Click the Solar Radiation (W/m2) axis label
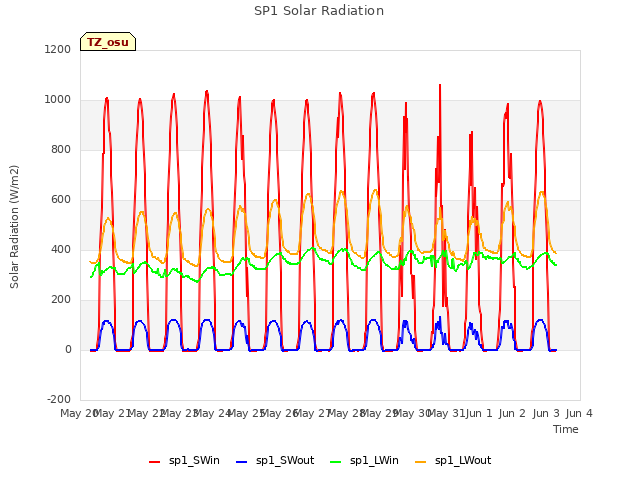 [x=14, y=227]
